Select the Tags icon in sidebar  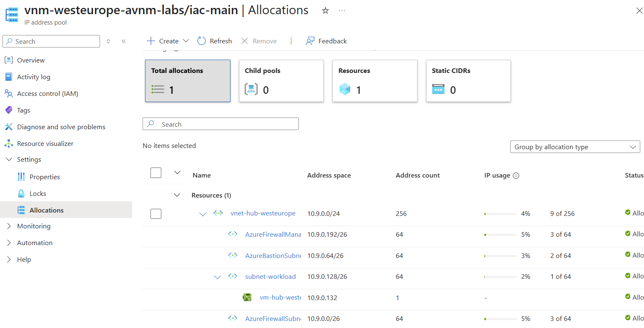click(9, 110)
